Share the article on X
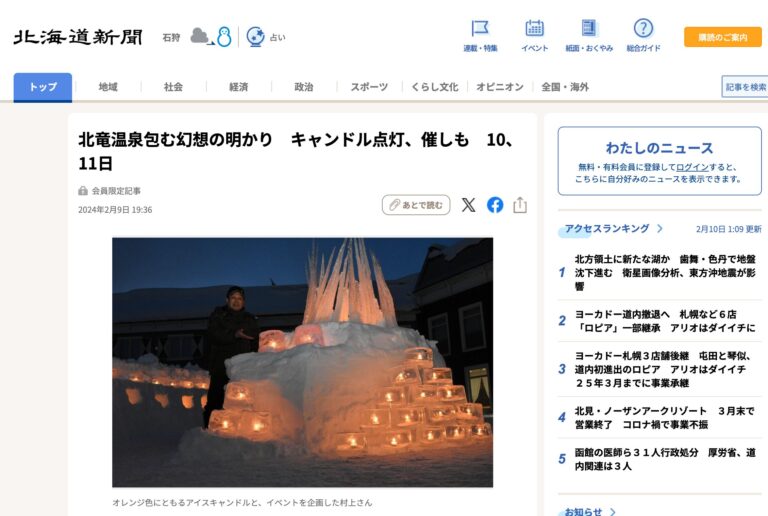Viewport: 768px width, 516px height. pyautogui.click(x=468, y=205)
